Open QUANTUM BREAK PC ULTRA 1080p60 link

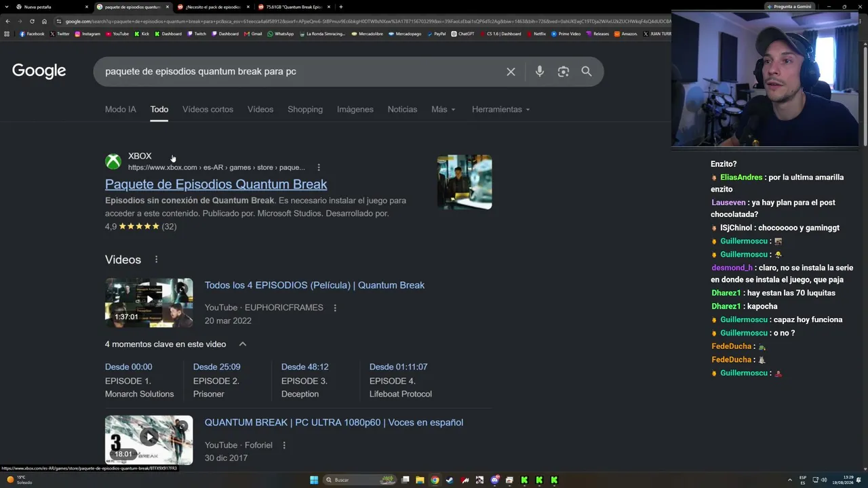click(x=334, y=422)
